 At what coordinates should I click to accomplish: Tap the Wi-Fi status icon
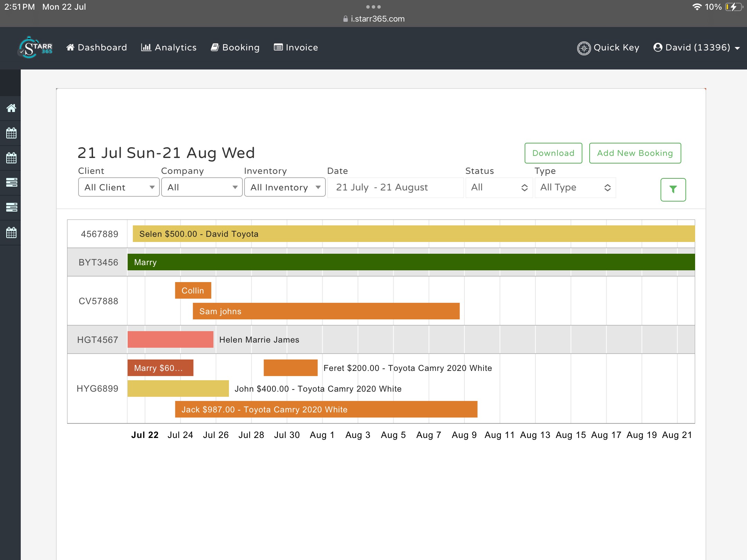697,7
